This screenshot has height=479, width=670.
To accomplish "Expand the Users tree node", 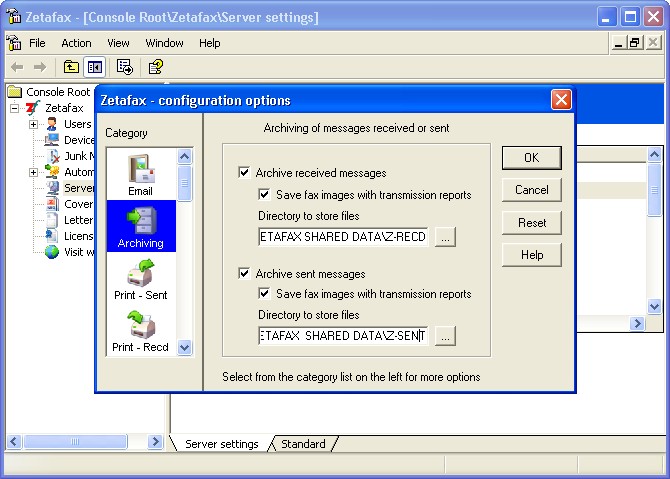I will pos(33,124).
